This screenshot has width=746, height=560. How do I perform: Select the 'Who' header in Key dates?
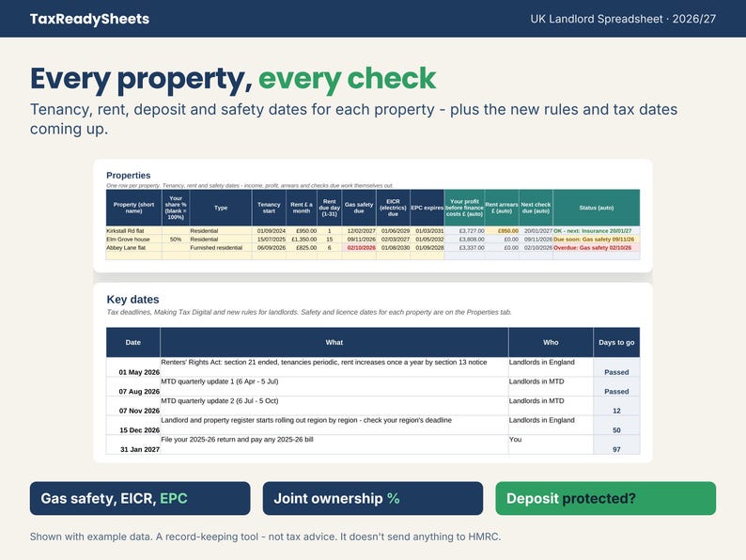(x=551, y=342)
